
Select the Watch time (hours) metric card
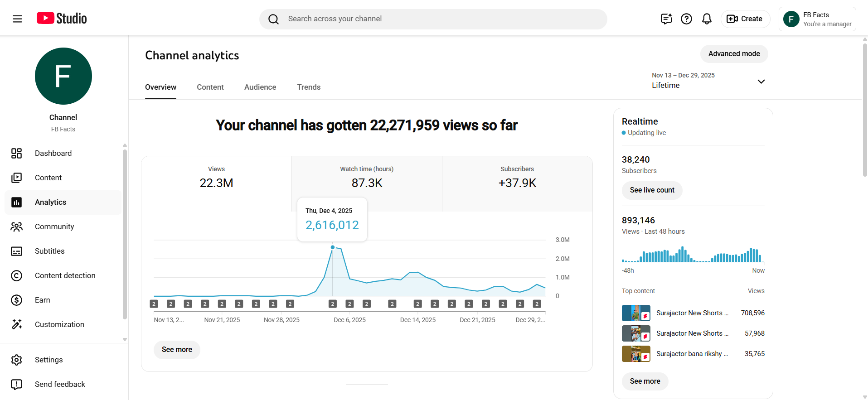coord(367,177)
